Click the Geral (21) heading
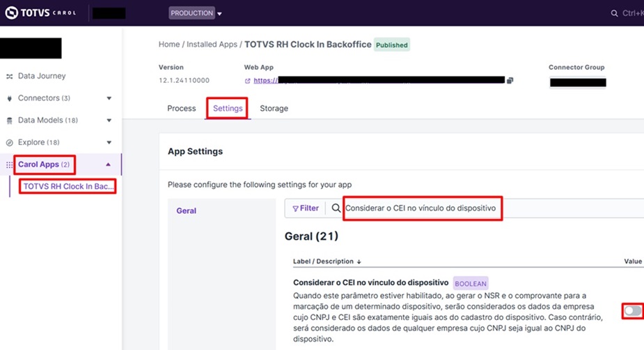644x350 pixels. click(311, 236)
